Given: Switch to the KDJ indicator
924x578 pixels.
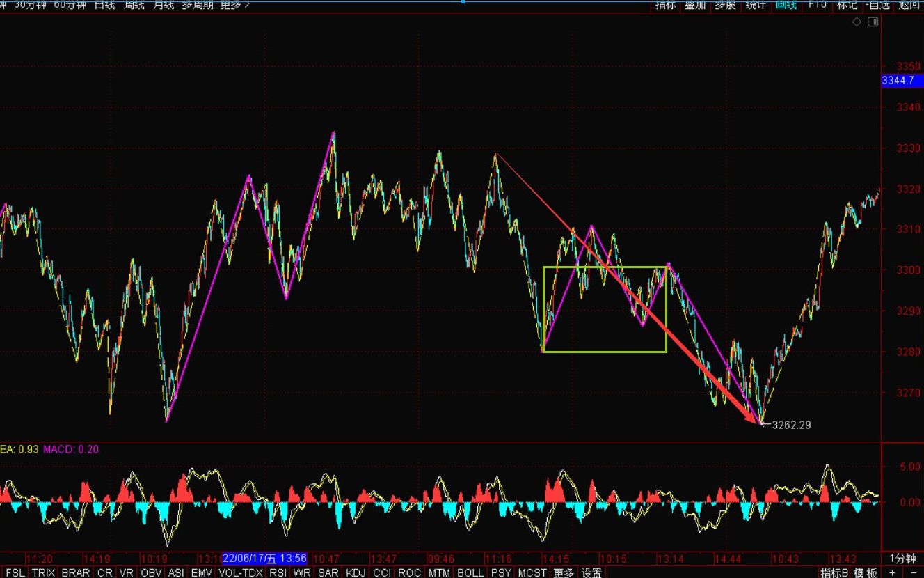Looking at the screenshot, I should pyautogui.click(x=356, y=572).
